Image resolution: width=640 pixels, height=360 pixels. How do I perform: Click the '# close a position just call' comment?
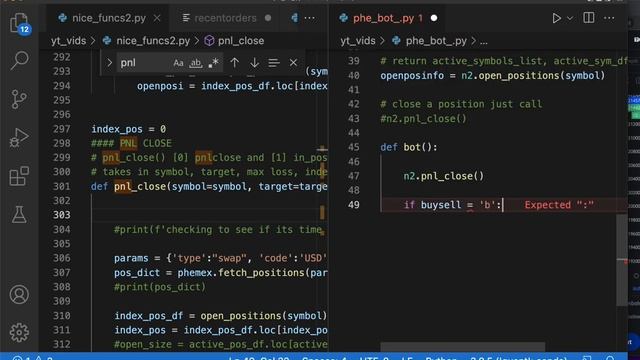click(x=461, y=104)
